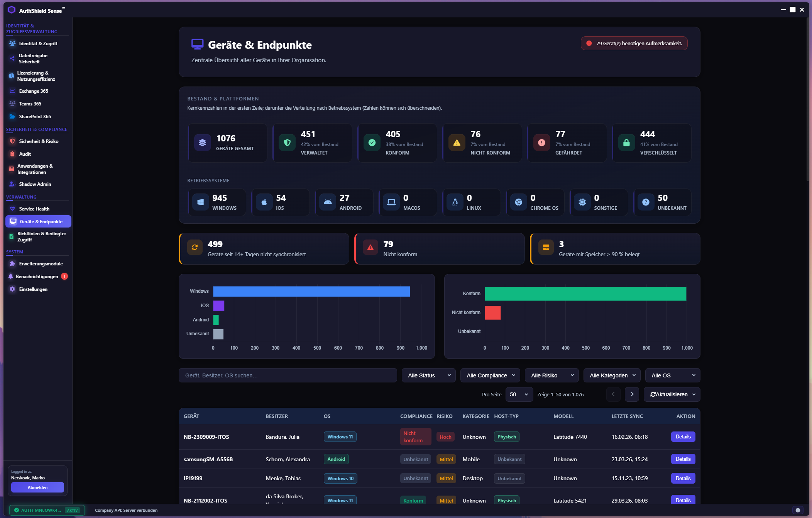Click the Chrome OS tile icon
Image resolution: width=812 pixels, height=518 pixels.
[x=519, y=202]
